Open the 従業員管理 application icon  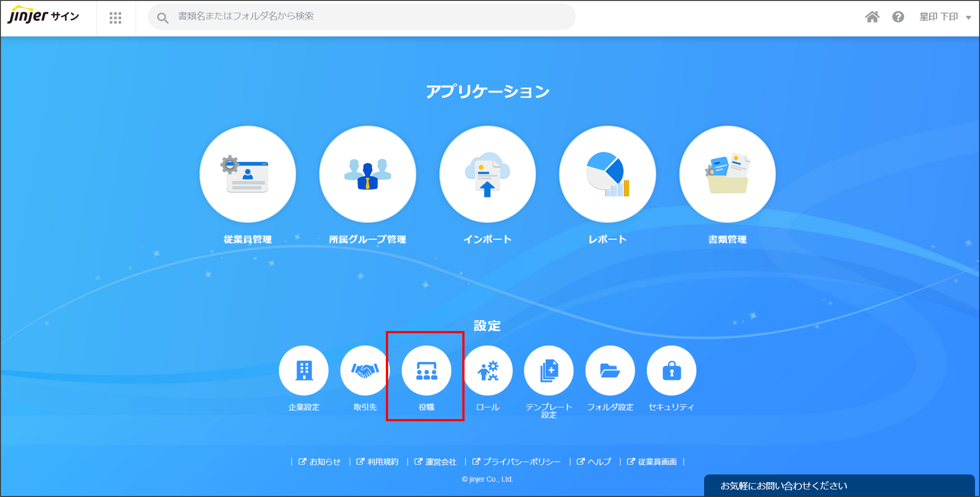coord(248,174)
